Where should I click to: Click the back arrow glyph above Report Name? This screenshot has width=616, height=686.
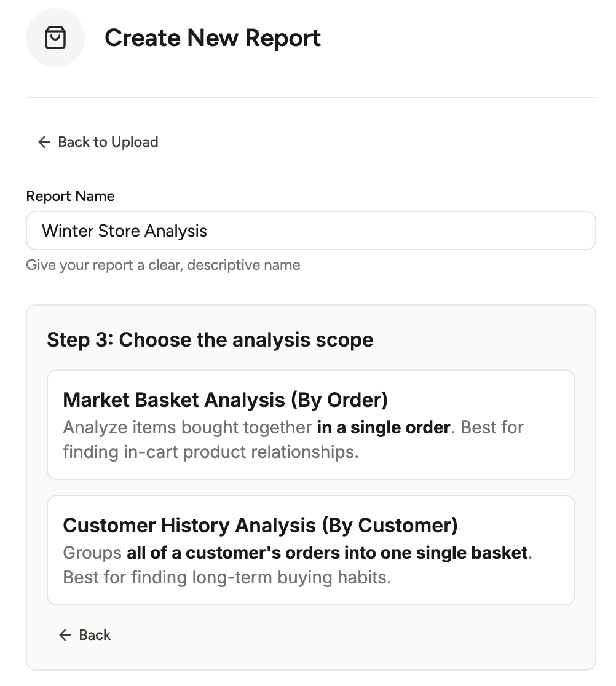43,142
